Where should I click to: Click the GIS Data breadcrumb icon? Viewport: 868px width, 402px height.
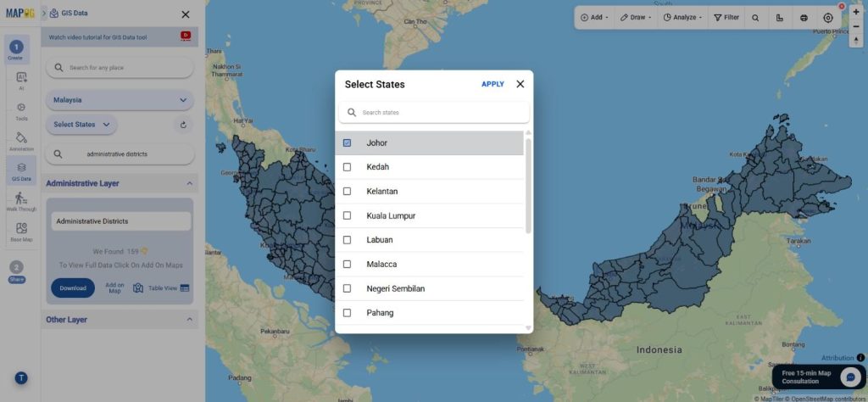tap(53, 14)
